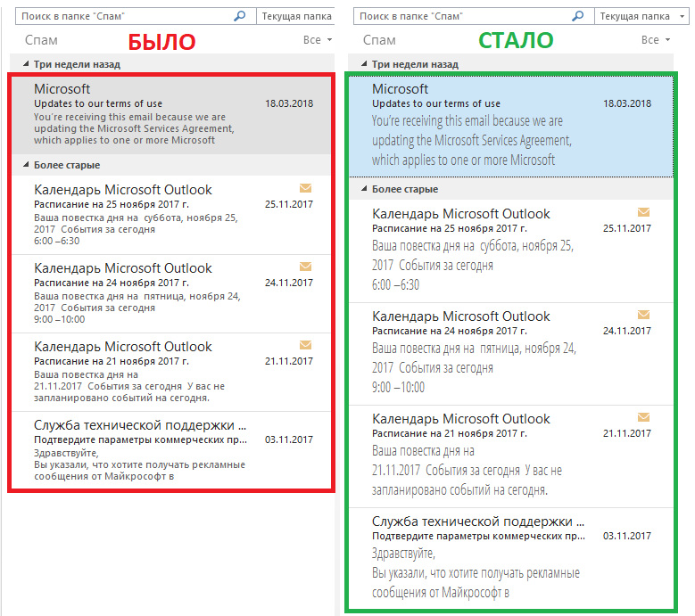The height and width of the screenshot is (616, 695).
Task: Click the envelope icon on the 24.11.2017 email, right panel
Action: tap(643, 315)
